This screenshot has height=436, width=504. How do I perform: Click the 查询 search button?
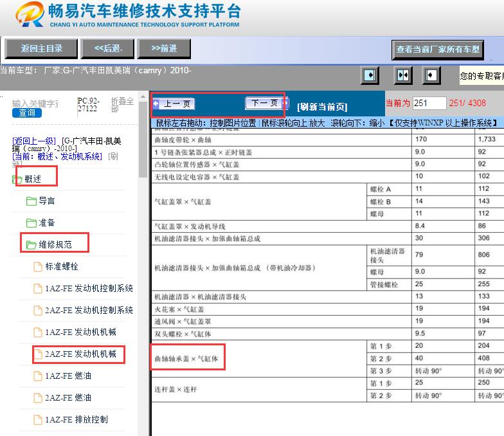pos(27,113)
